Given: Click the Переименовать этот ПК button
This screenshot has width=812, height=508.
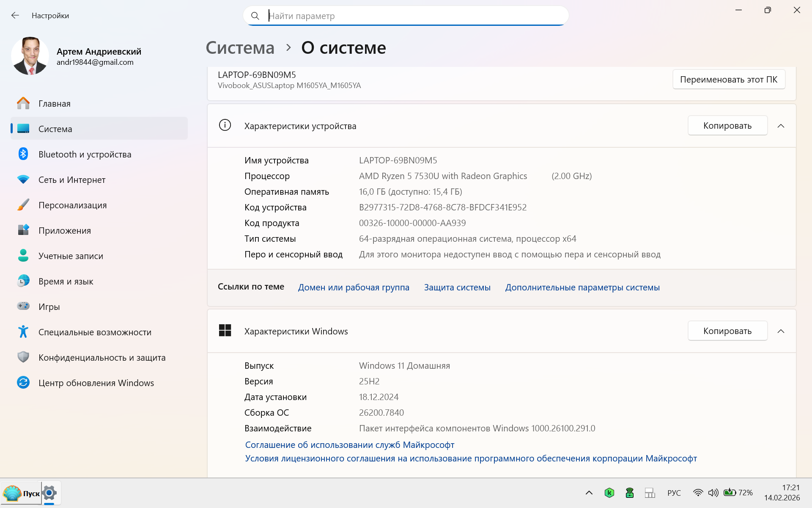Looking at the screenshot, I should [728, 79].
